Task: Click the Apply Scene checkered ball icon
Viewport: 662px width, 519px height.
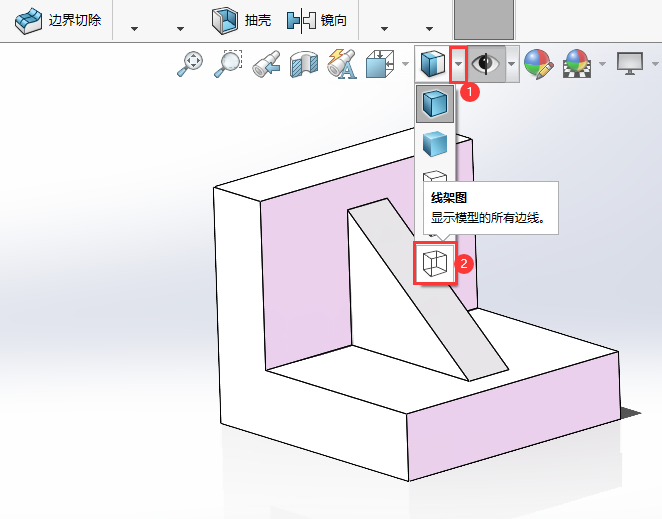Action: click(x=577, y=64)
